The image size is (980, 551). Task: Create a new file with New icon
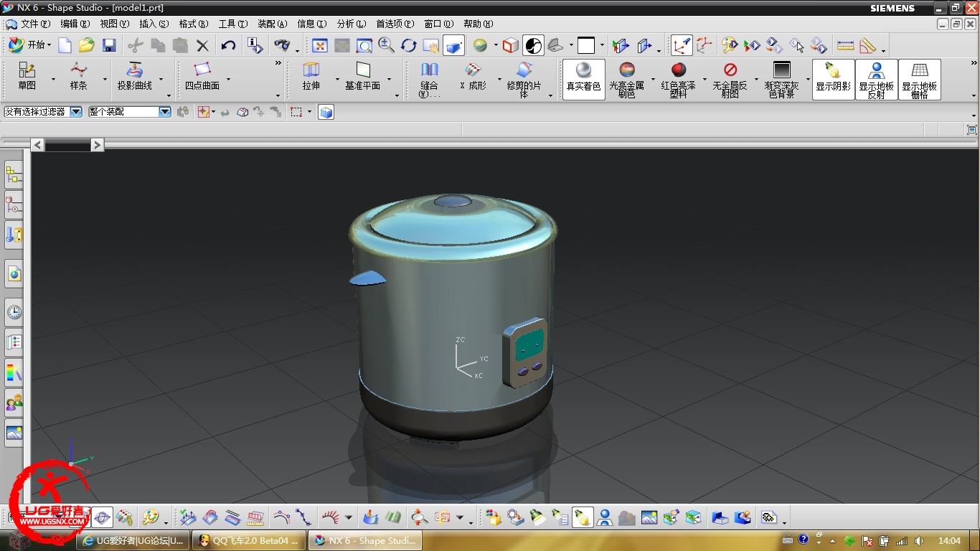65,46
